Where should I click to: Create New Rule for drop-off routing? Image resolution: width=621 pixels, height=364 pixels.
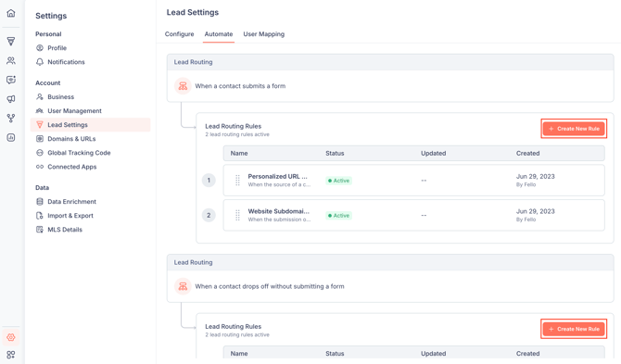[574, 329]
